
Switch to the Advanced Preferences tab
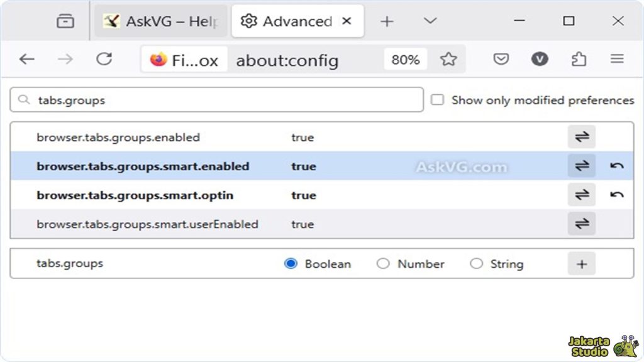click(x=289, y=21)
